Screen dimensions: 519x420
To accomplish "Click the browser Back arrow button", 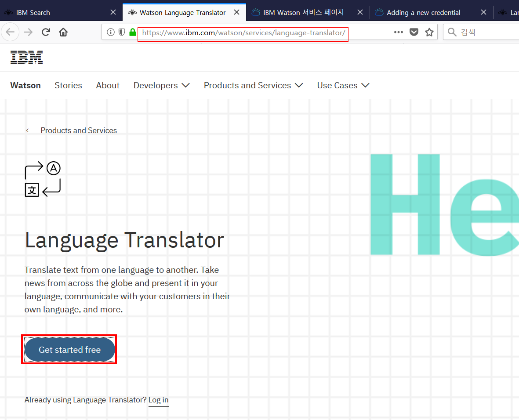I will click(x=10, y=32).
